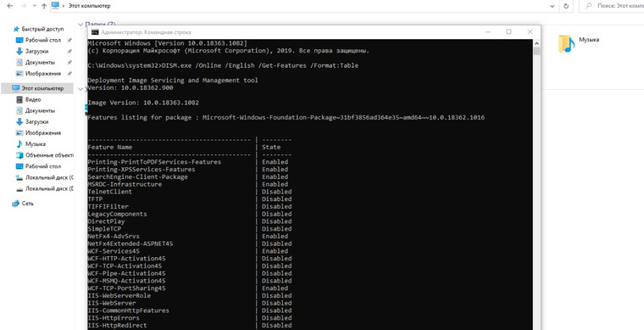Expand the address bar history dropdown

tap(552, 6)
